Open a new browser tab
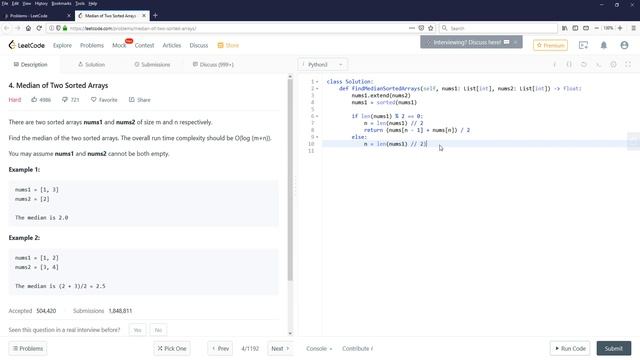This screenshot has width=640, height=360. [155, 16]
